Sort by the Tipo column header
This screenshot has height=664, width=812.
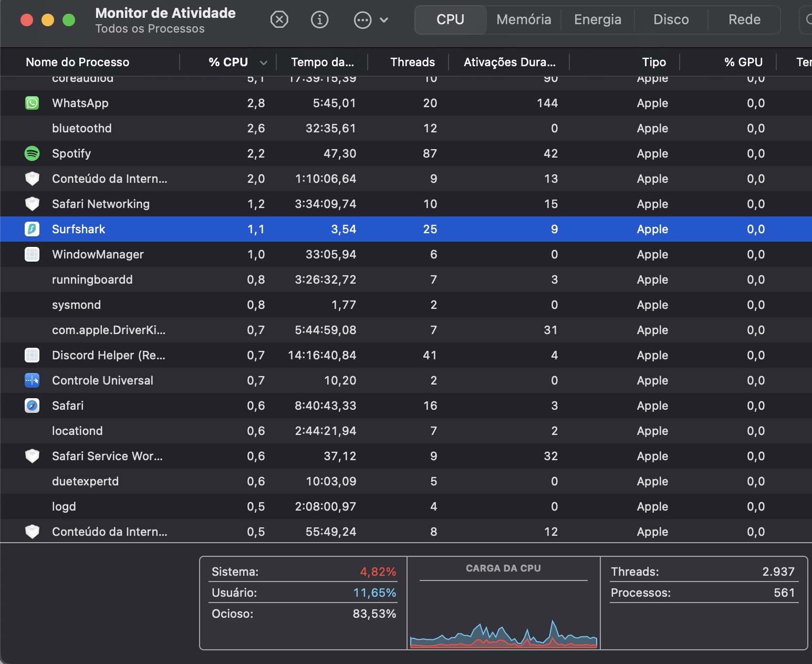click(654, 62)
